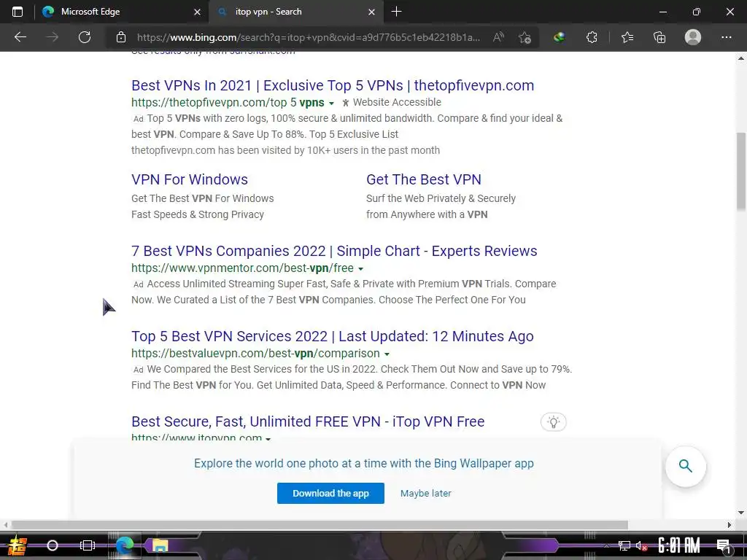Click the address bar URL field
Screen dimensions: 747x560
pyautogui.click(x=309, y=37)
